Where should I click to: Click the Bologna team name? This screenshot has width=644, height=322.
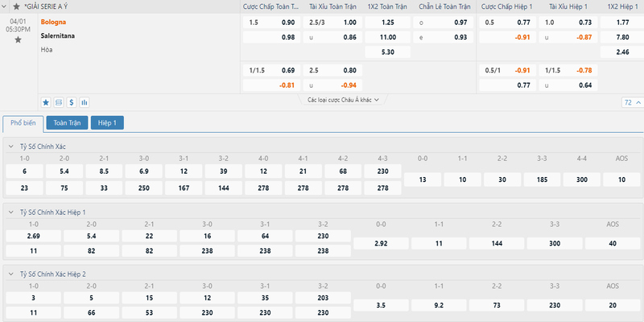click(53, 23)
